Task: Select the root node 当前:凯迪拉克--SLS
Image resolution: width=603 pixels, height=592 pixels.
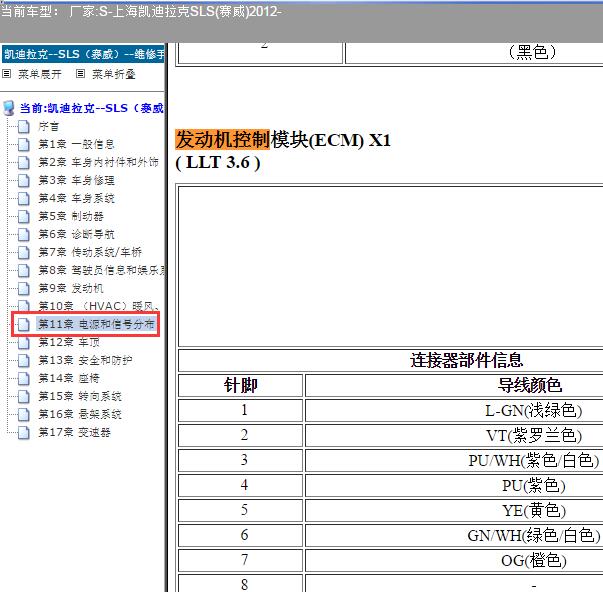Action: pyautogui.click(x=92, y=108)
